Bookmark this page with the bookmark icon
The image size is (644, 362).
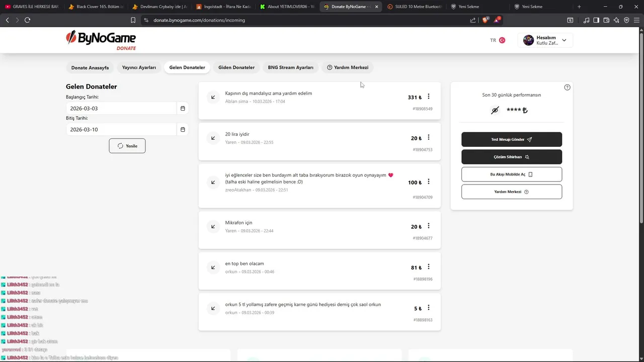pyautogui.click(x=133, y=20)
